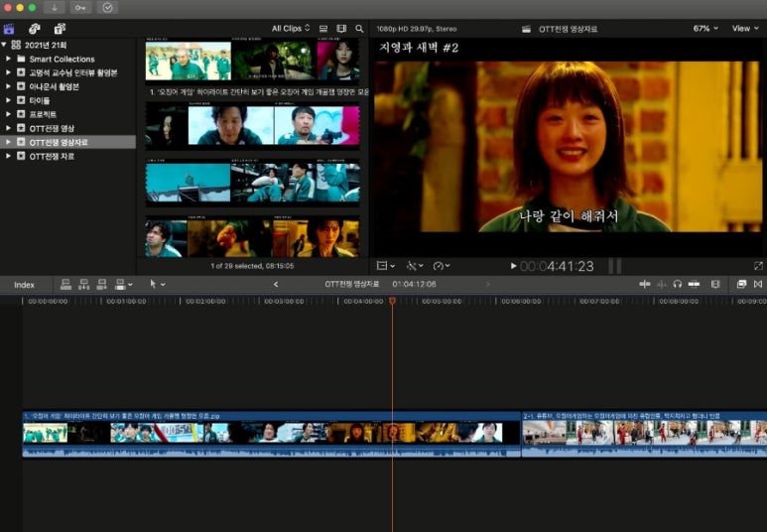
Task: Open the viewer View options menu
Action: pyautogui.click(x=745, y=29)
